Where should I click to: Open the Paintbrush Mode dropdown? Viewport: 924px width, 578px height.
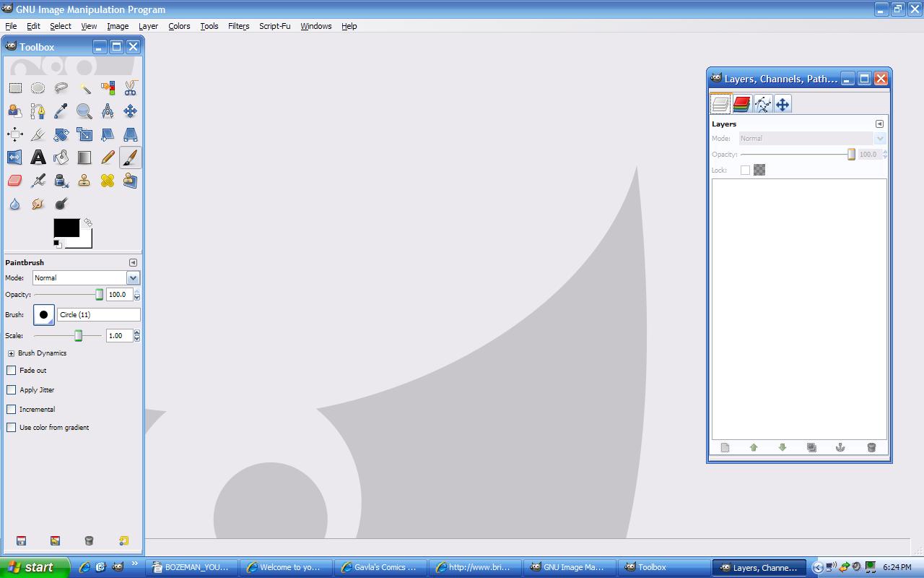(87, 278)
